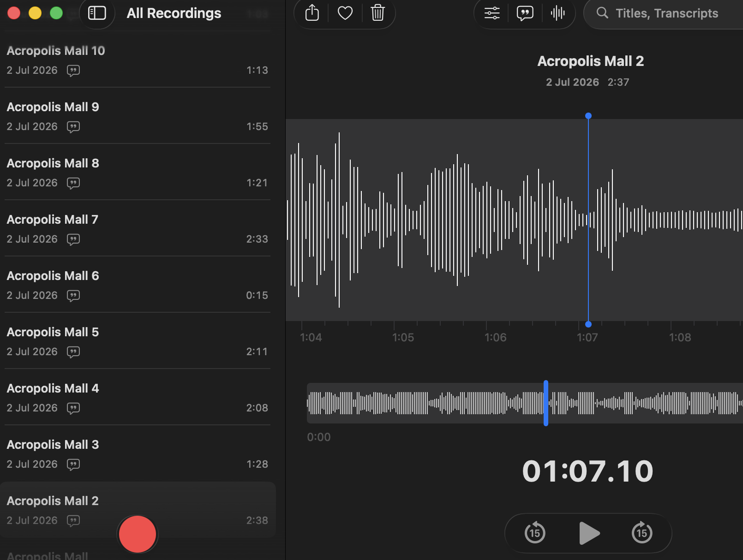This screenshot has height=560, width=743.
Task: Click transcript icon on Acropolis Mall 3
Action: [73, 465]
